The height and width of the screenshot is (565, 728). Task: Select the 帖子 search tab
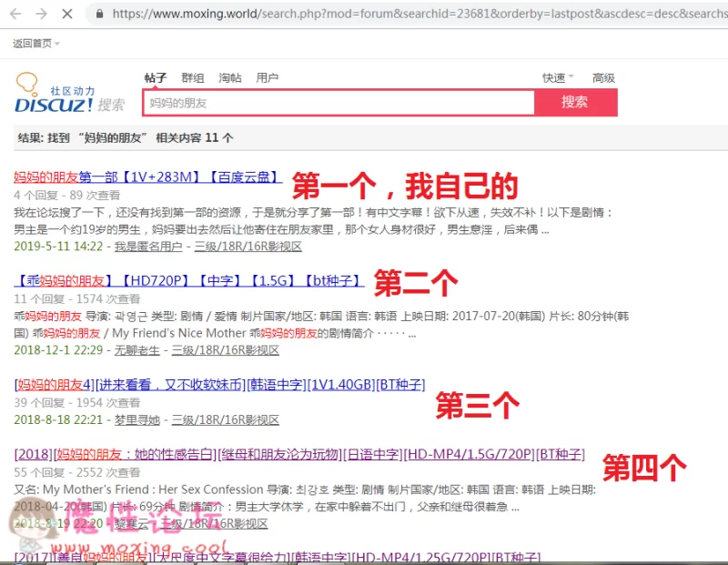(156, 77)
